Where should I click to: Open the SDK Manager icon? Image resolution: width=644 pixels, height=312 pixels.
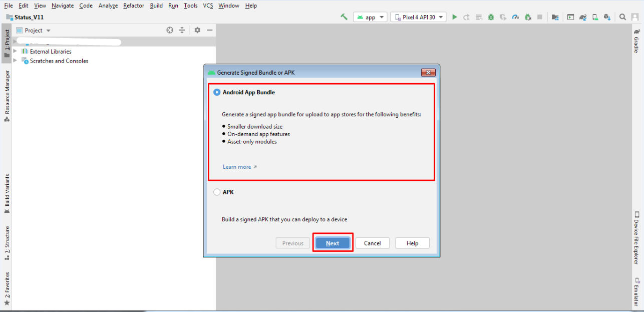pos(607,17)
